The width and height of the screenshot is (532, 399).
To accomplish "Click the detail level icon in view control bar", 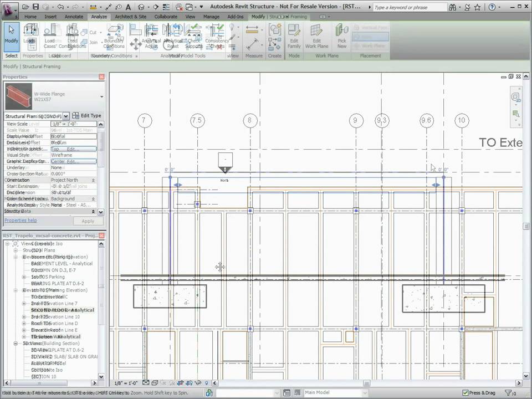I will (146, 383).
